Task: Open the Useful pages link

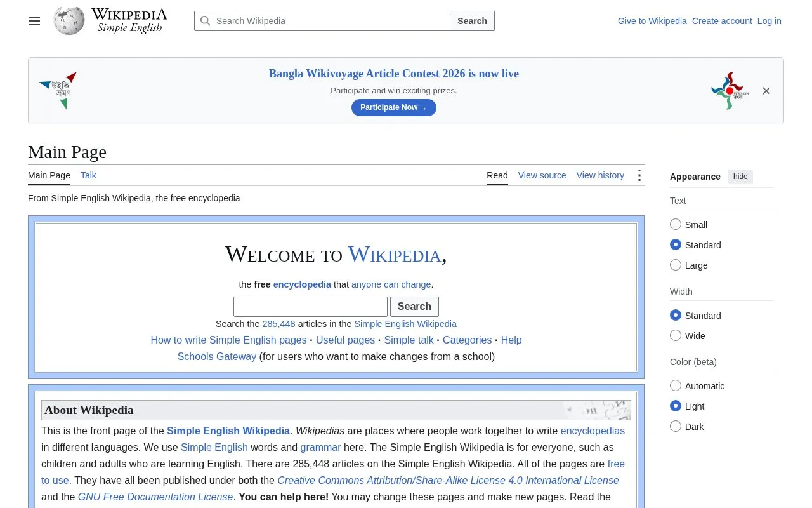Action: pyautogui.click(x=345, y=340)
